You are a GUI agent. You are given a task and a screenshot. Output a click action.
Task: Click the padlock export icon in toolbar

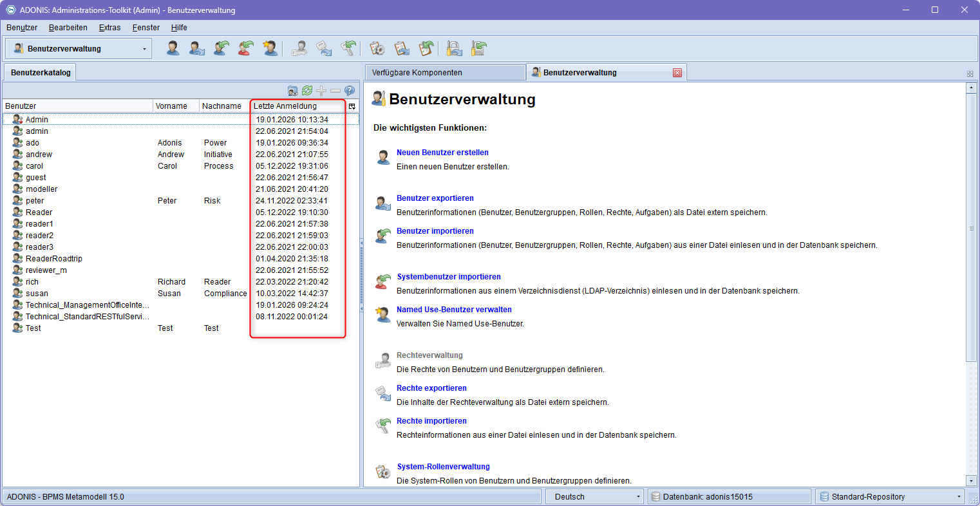(x=455, y=48)
